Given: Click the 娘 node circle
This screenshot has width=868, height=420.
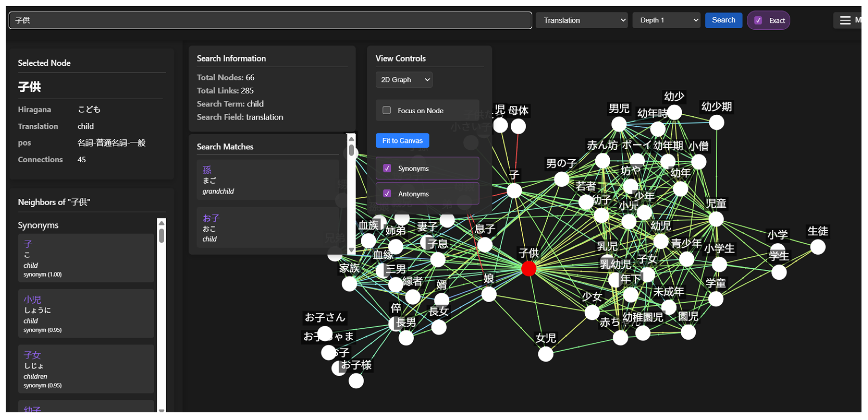Looking at the screenshot, I should pyautogui.click(x=489, y=294).
